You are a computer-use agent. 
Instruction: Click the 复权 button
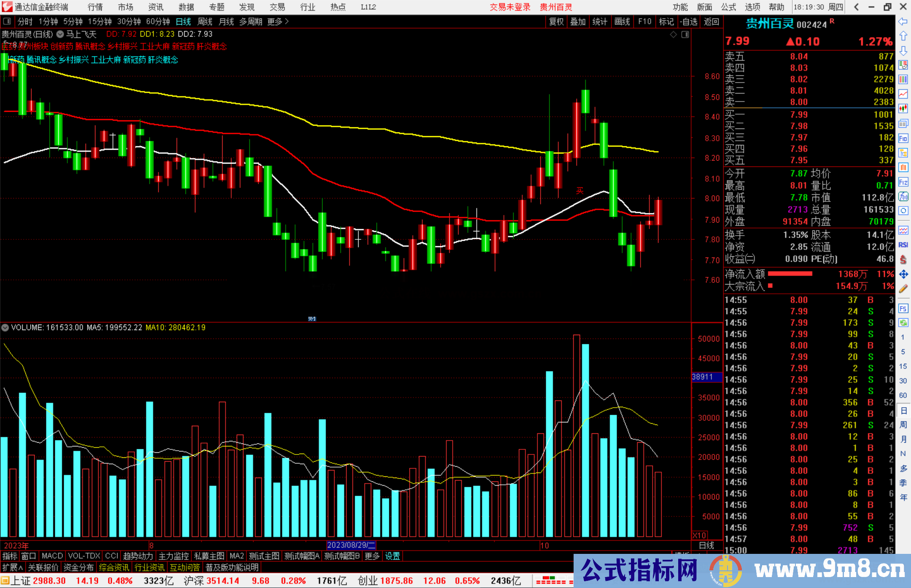pos(556,21)
